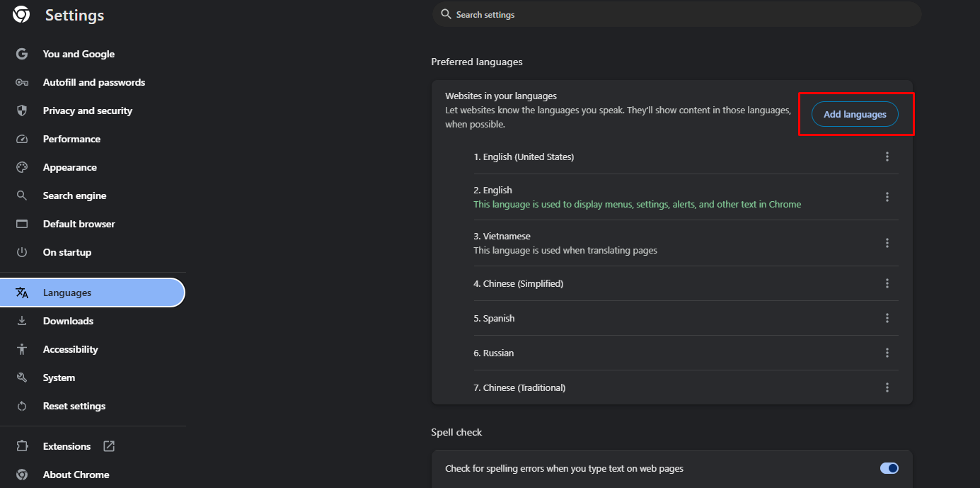Click the external link icon next to Extensions
The width and height of the screenshot is (980, 488).
[109, 446]
